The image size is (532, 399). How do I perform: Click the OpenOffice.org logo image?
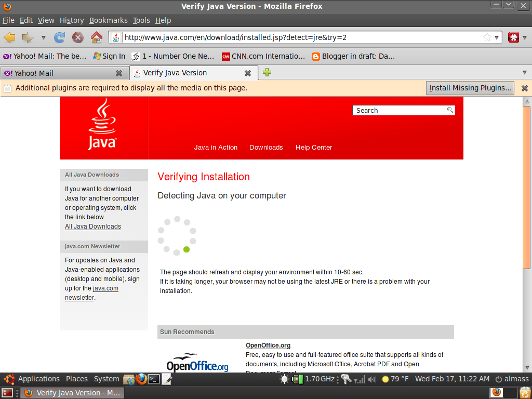pos(197,363)
